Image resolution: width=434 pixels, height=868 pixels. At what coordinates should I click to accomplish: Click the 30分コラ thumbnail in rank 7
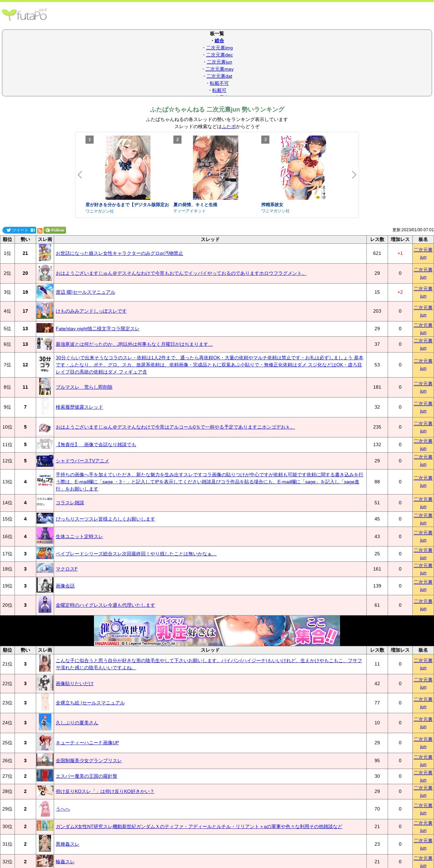coord(45,364)
